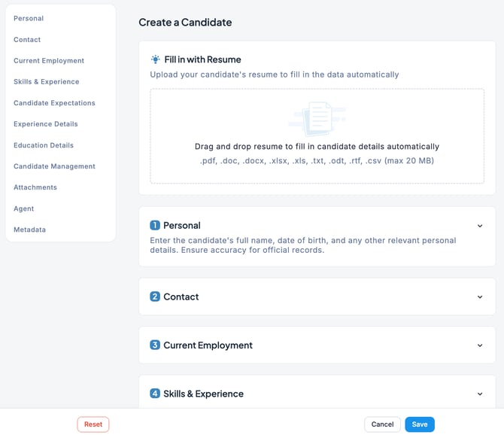
Task: Open Attachments in the sidebar navigation
Action: pos(35,187)
